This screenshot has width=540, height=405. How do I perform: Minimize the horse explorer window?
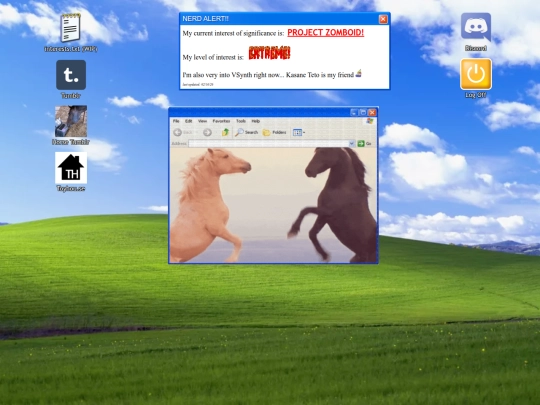pos(354,112)
